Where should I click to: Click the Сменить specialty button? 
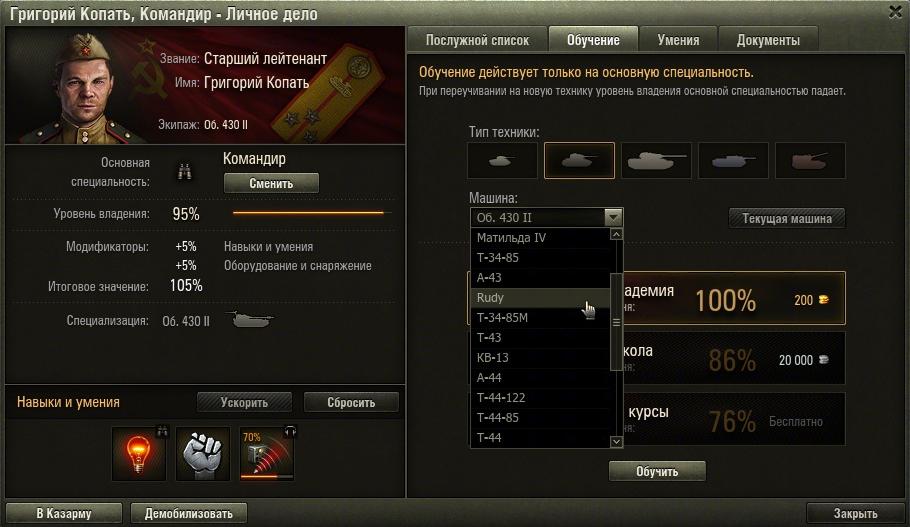click(271, 183)
